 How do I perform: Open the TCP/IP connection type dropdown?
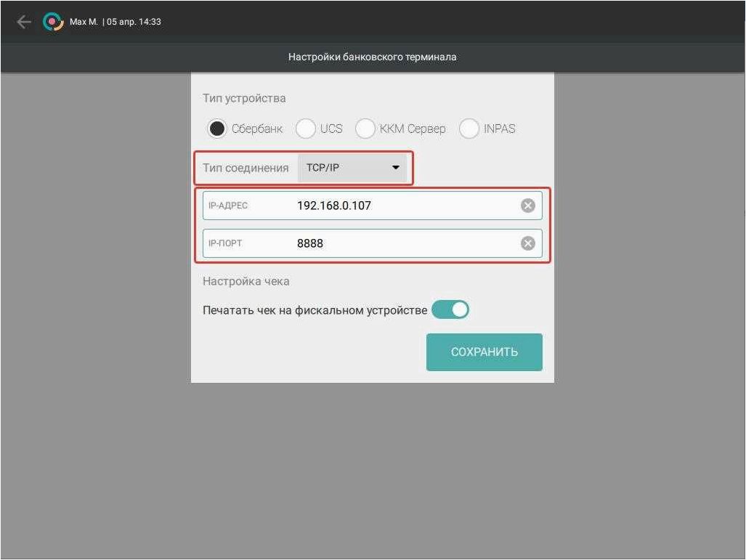352,168
